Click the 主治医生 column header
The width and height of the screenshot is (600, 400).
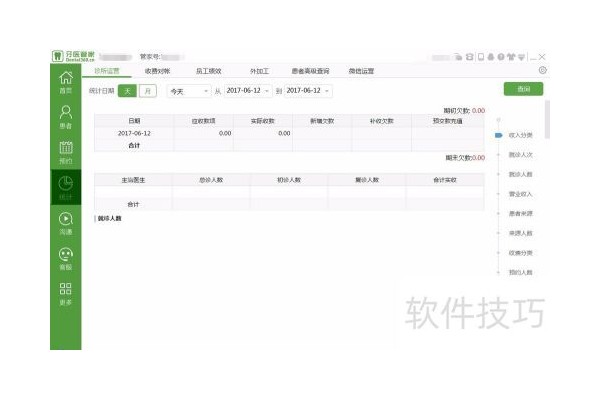tap(133, 180)
